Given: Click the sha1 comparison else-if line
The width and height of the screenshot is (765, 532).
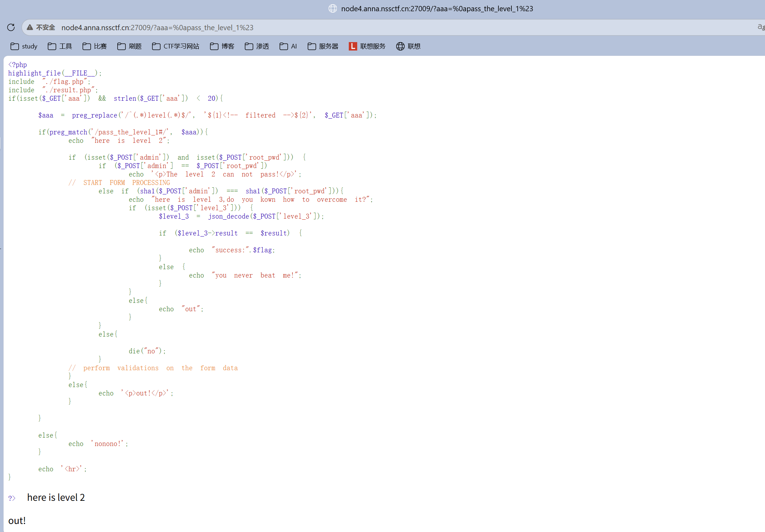Looking at the screenshot, I should (221, 191).
